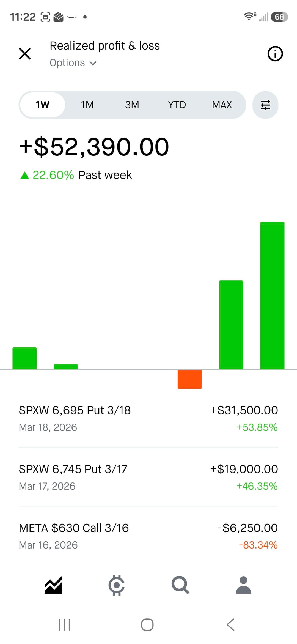The height and width of the screenshot is (644, 297).
Task: Open the account profile icon
Action: 243,585
